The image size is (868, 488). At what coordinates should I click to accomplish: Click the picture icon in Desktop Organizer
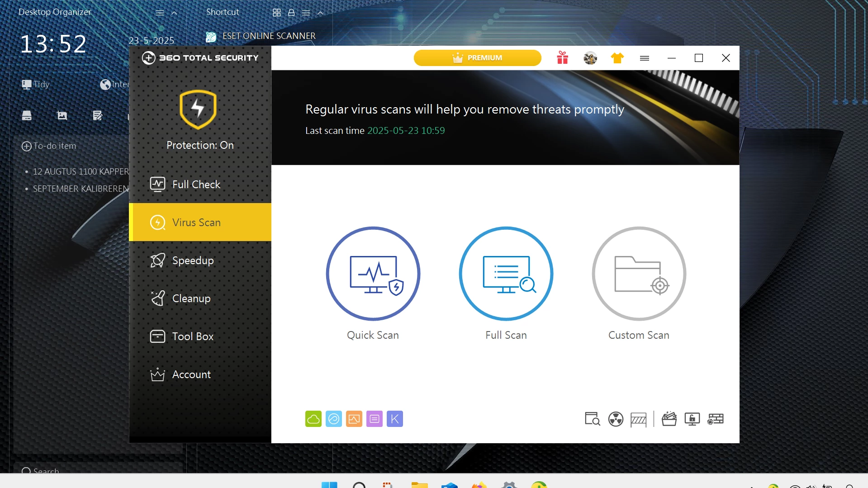[x=62, y=116]
